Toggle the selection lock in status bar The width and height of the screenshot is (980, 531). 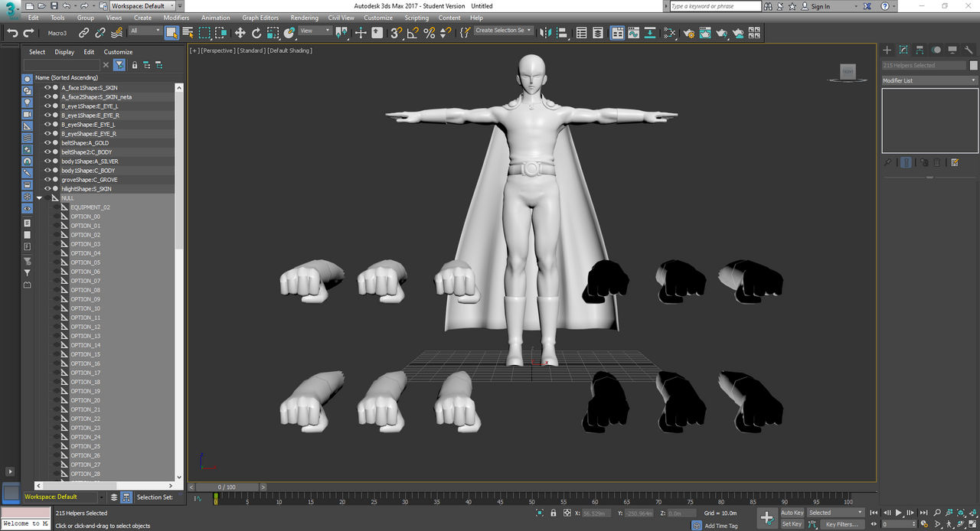tap(552, 513)
